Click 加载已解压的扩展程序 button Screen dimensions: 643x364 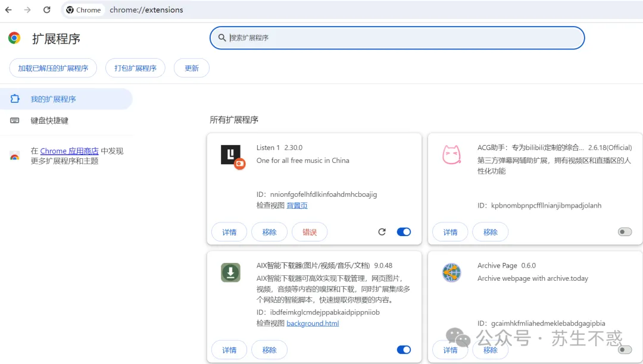click(53, 68)
